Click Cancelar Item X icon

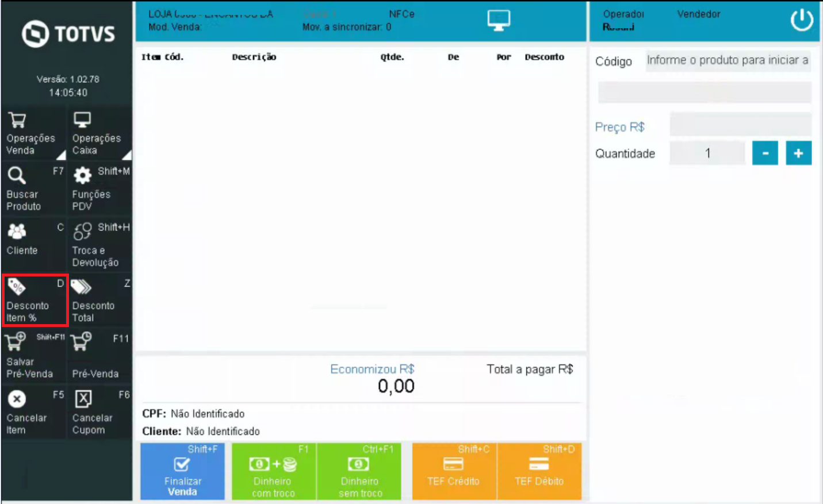[17, 398]
